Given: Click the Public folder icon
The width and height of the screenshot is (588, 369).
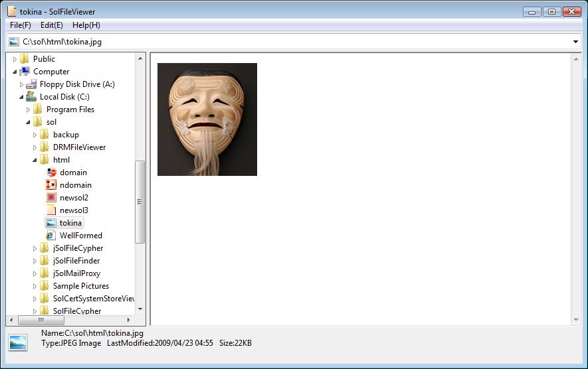Looking at the screenshot, I should (x=25, y=59).
